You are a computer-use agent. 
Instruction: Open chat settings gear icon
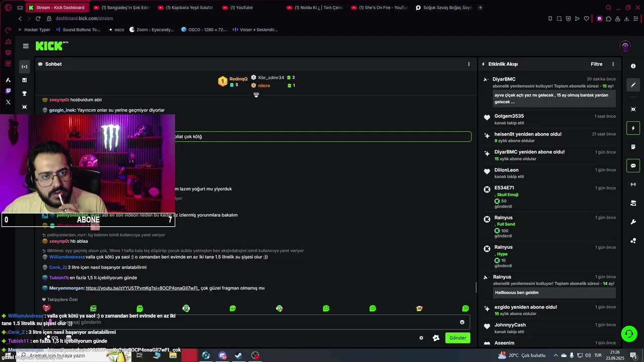tap(421, 338)
